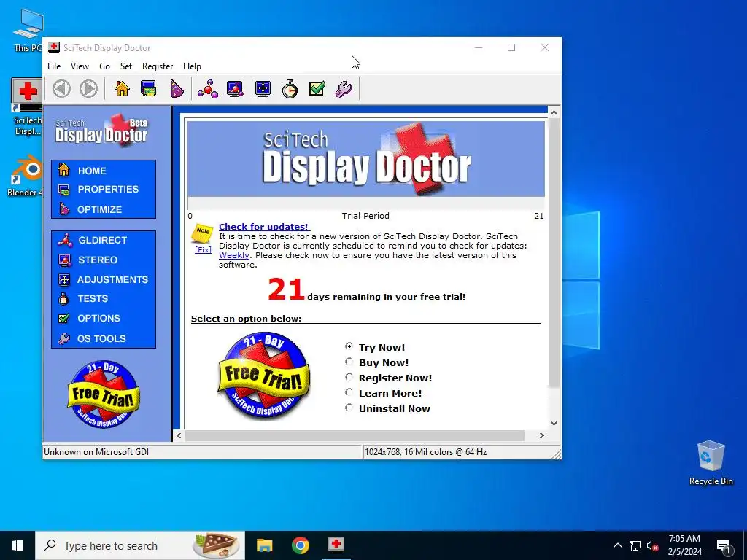
Task: Click the SciTech Display Doctor banner image
Action: 366,158
